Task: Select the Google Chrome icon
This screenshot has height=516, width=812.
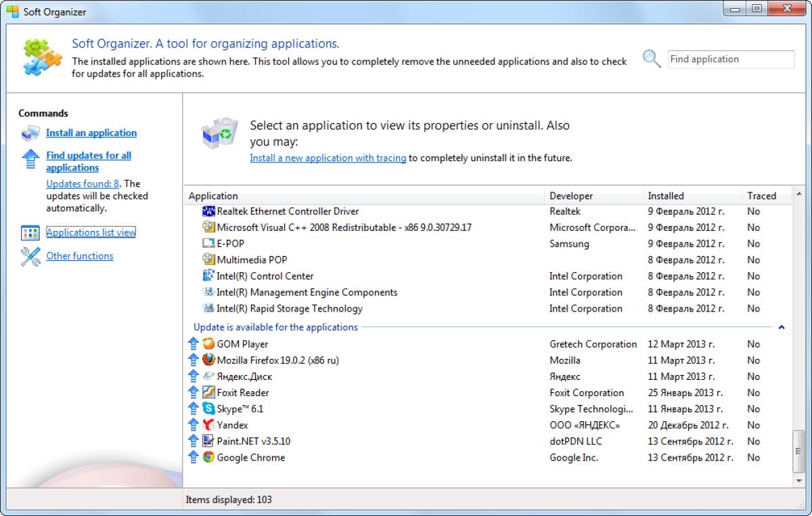Action: 208,458
